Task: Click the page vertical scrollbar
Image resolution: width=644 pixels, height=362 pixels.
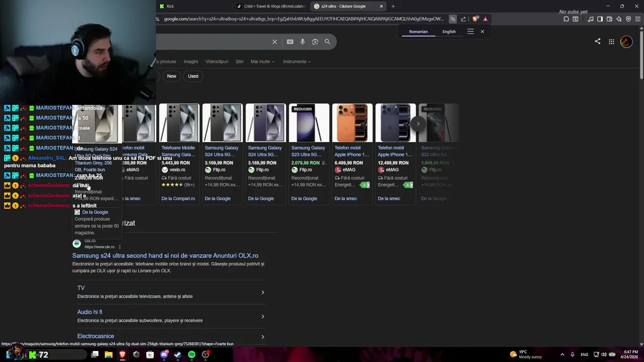Action: click(x=641, y=55)
